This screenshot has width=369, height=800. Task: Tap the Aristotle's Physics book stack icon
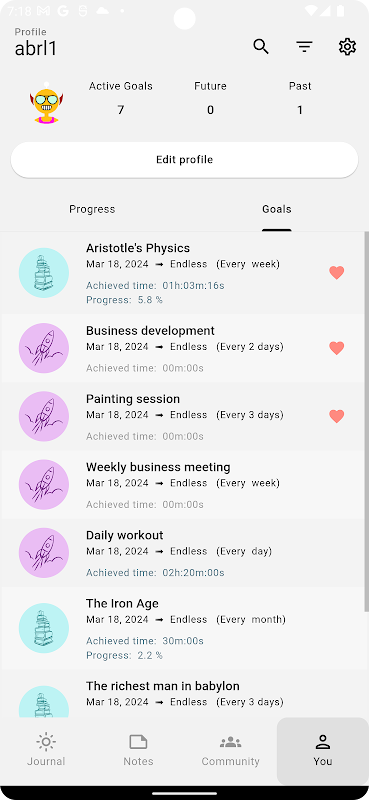44,273
